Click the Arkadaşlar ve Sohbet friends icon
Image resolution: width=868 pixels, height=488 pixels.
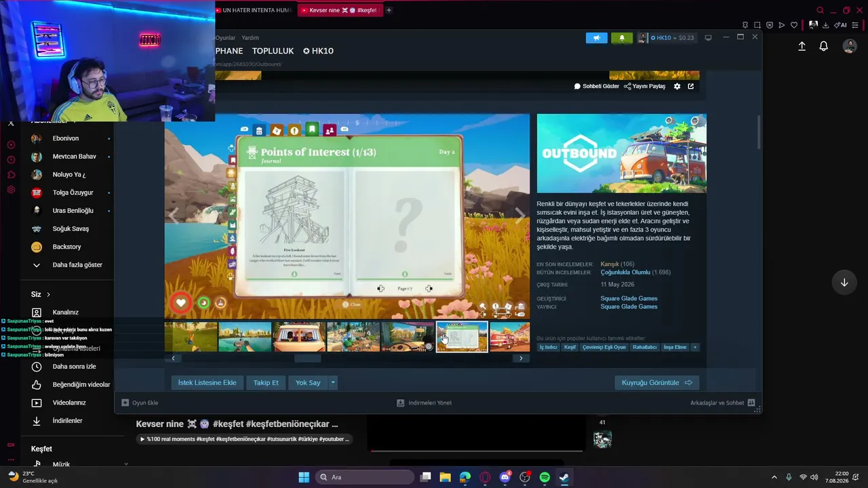751,403
